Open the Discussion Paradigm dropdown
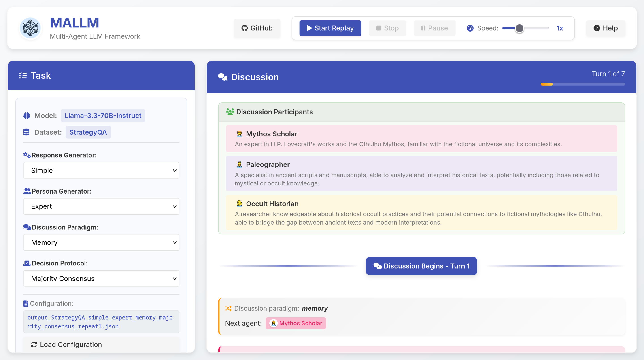The image size is (644, 360). [x=101, y=242]
